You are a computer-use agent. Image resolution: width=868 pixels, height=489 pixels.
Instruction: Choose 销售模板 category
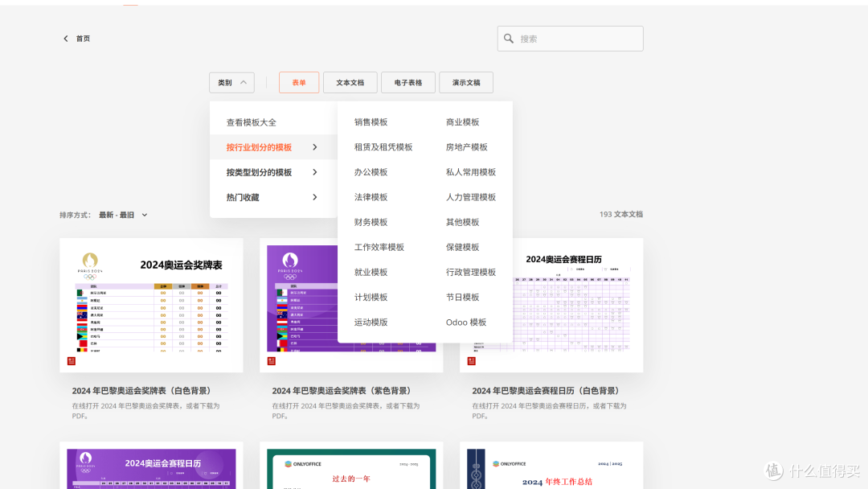tap(371, 121)
